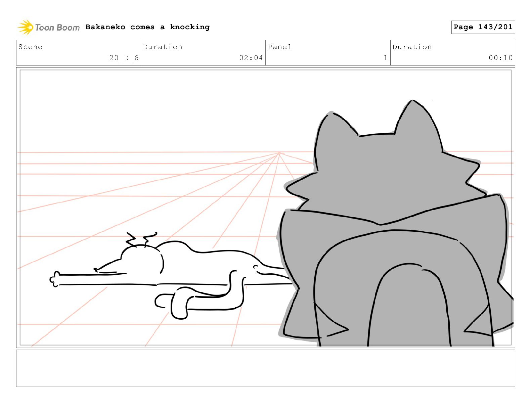Screen dimensions: 532x411
Task: Click the storyboard panel drawing
Action: coord(265,208)
